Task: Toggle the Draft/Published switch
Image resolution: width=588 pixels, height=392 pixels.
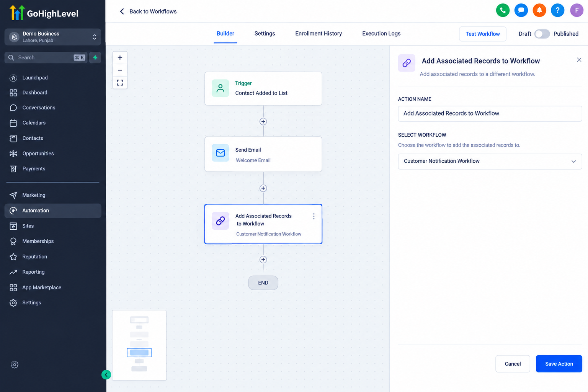Action: coord(542,34)
